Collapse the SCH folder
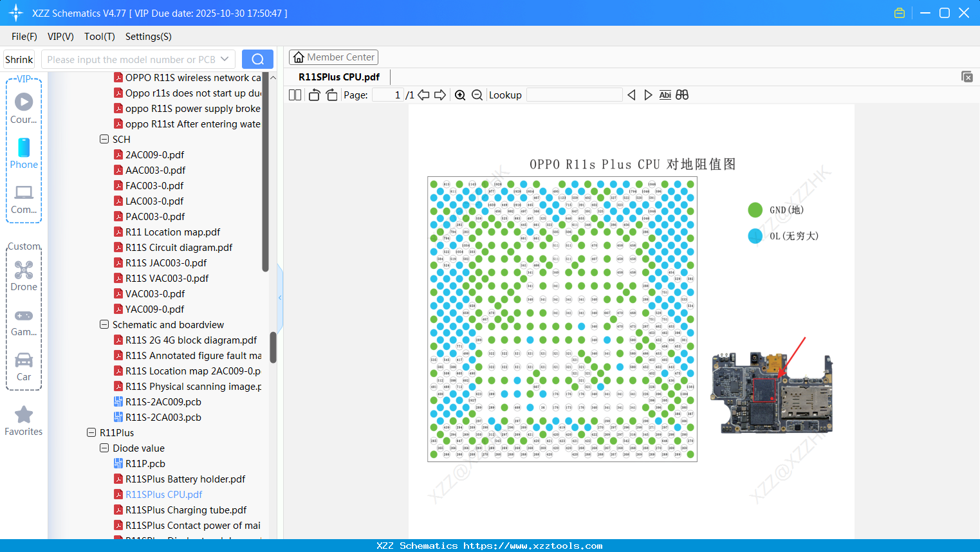The height and width of the screenshot is (552, 980). point(104,139)
